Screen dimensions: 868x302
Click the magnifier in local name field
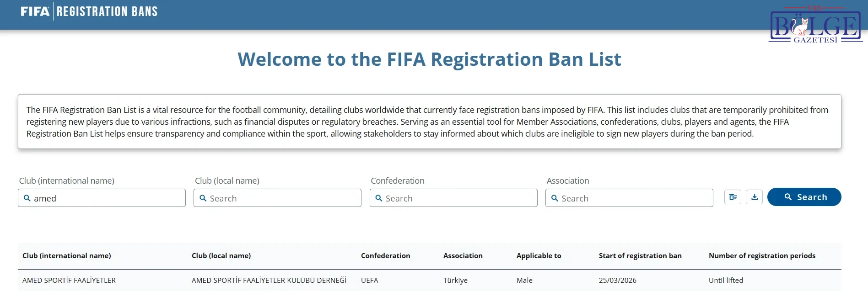[x=203, y=198]
